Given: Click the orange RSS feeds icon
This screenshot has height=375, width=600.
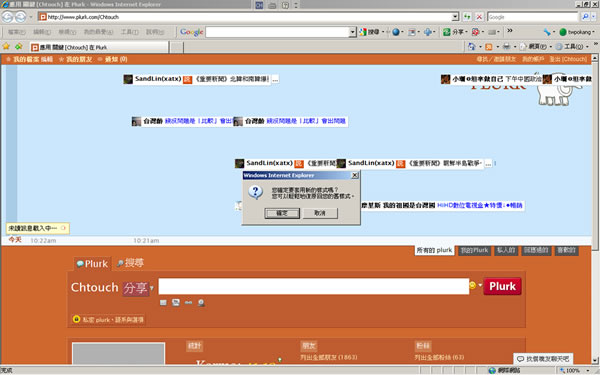Looking at the screenshot, I should click(x=489, y=47).
